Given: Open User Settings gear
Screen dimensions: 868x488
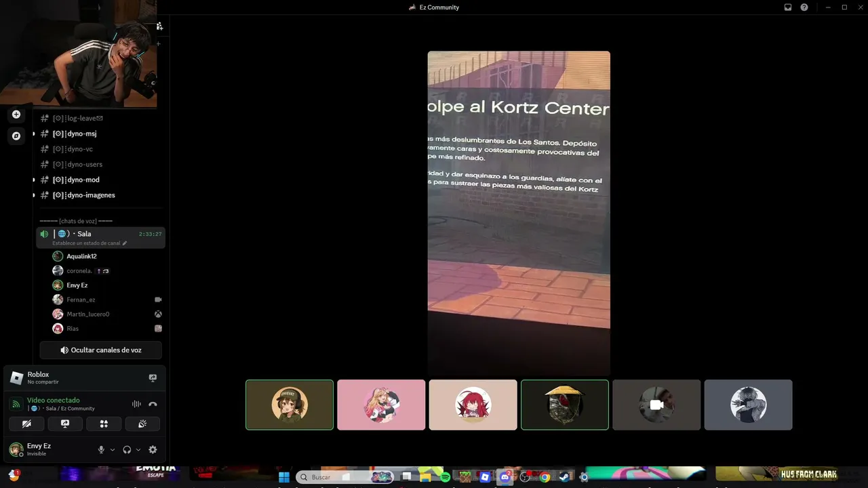Looking at the screenshot, I should (x=153, y=449).
